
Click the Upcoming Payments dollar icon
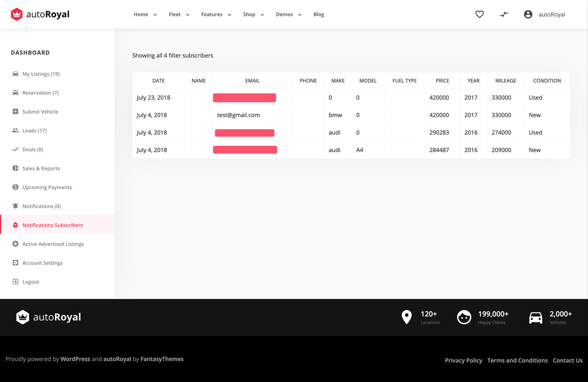pos(16,187)
